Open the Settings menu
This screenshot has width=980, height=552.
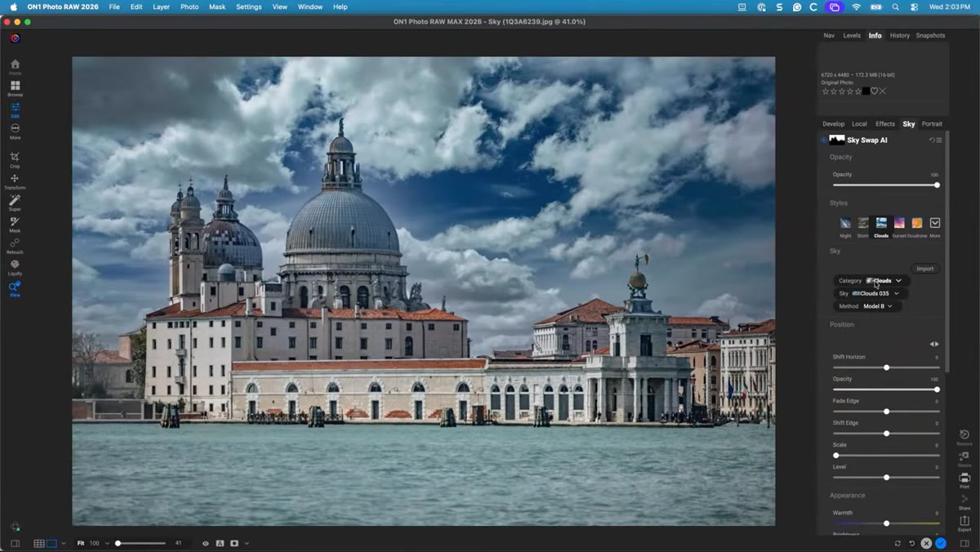249,7
